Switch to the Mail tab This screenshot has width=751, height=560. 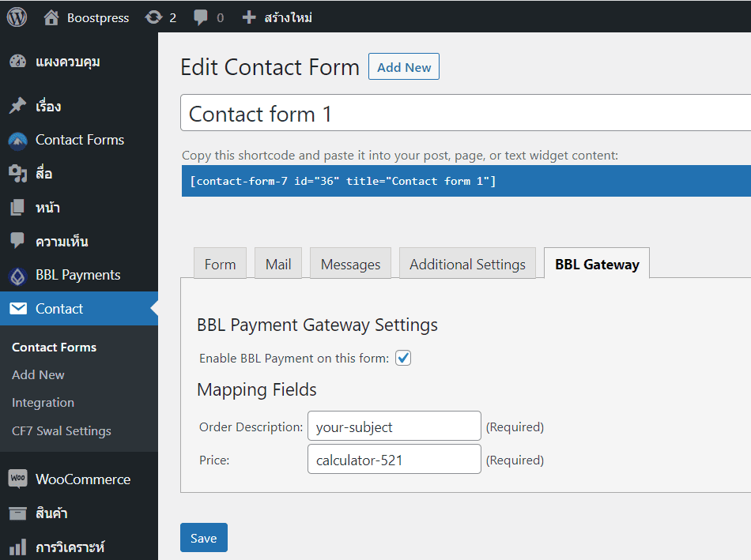coord(278,264)
